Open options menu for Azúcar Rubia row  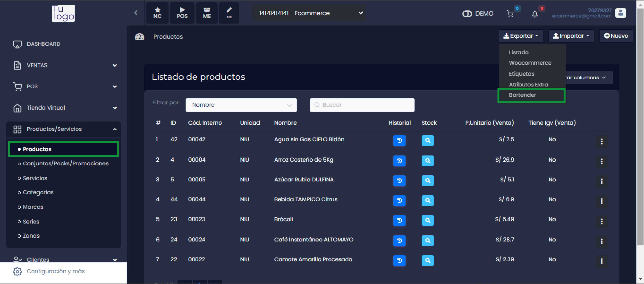coord(602,181)
